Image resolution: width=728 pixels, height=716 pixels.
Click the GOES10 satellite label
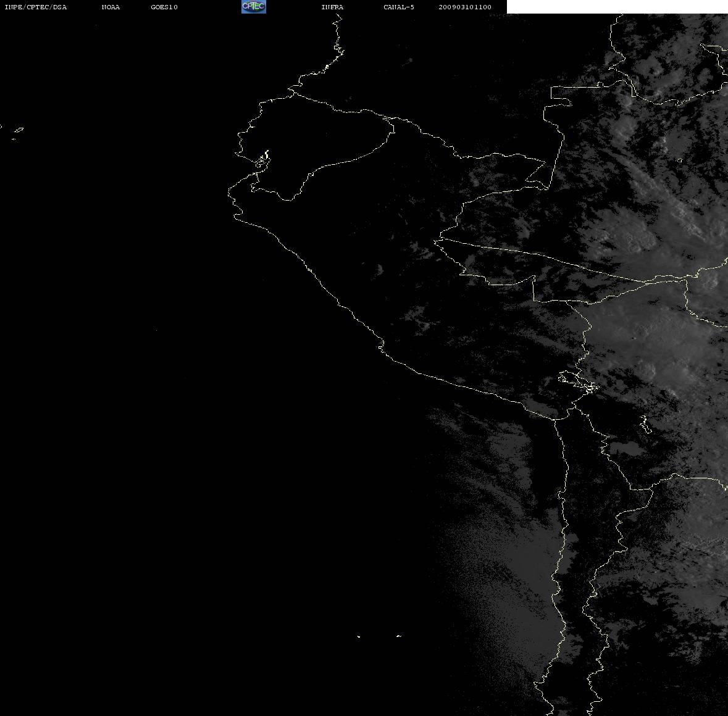[x=164, y=7]
